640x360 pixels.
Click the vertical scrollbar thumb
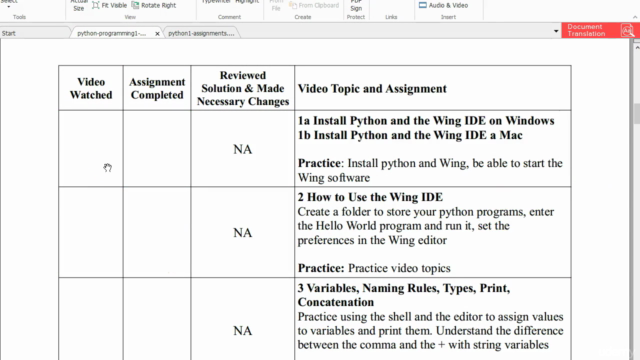tap(637, 114)
